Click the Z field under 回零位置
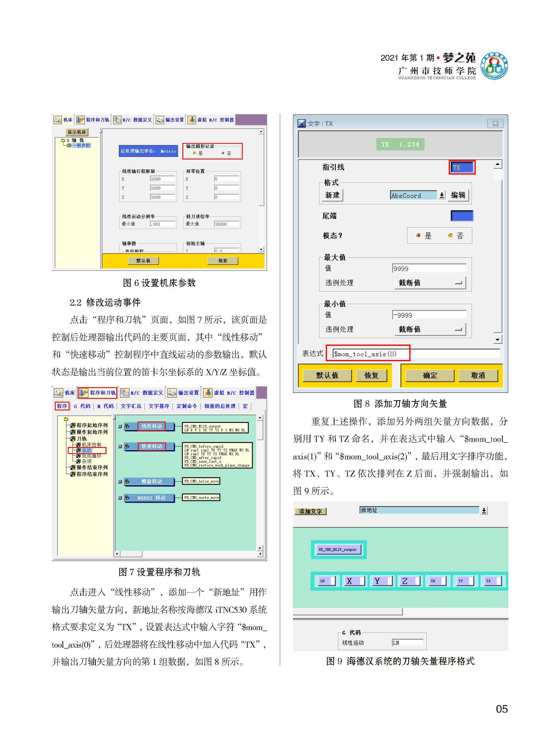Screen dimensions: 560x755 point(227,197)
